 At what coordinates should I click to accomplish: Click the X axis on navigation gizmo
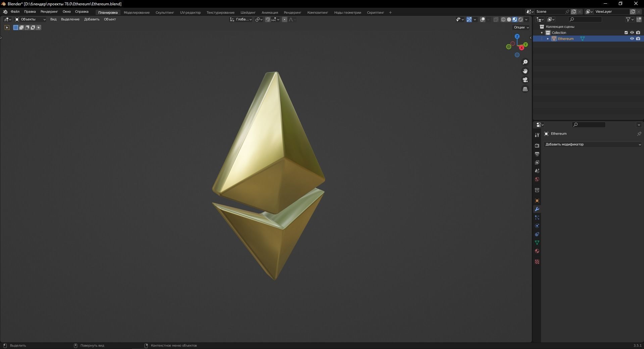tap(522, 48)
